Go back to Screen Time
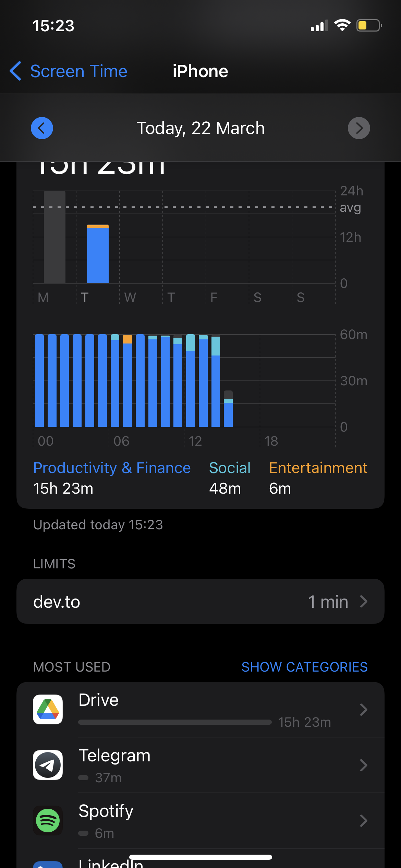The image size is (401, 868). tap(69, 71)
